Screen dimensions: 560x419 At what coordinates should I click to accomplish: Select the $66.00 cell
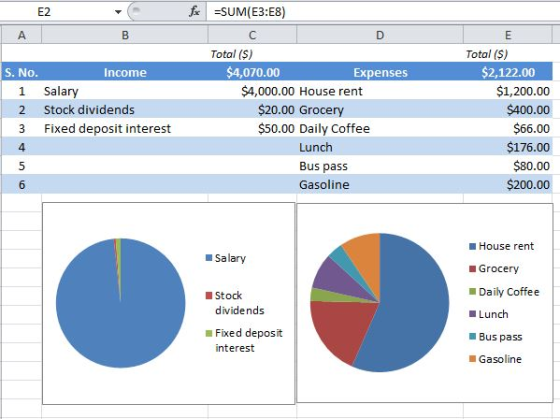(x=508, y=128)
